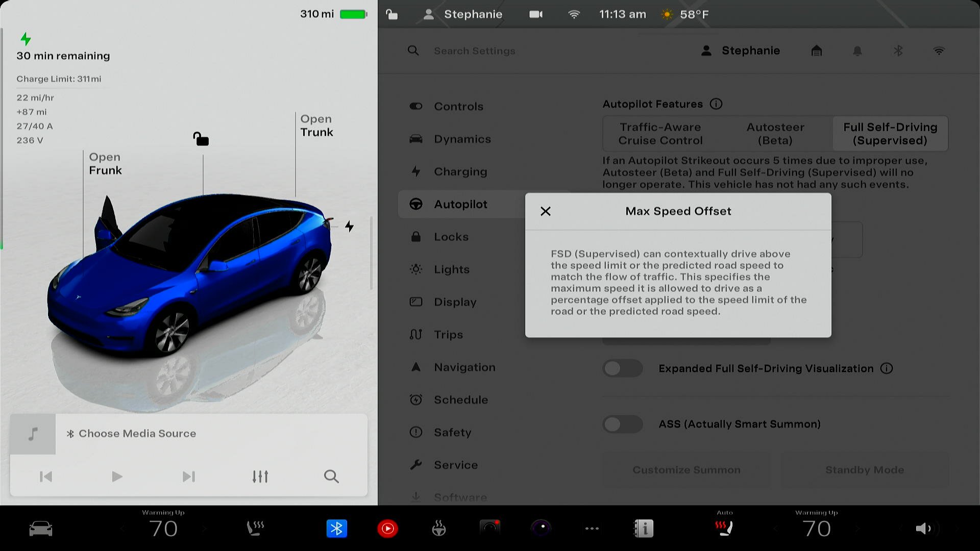Close the Max Speed Offset popup
Viewport: 980px width, 551px height.
545,211
